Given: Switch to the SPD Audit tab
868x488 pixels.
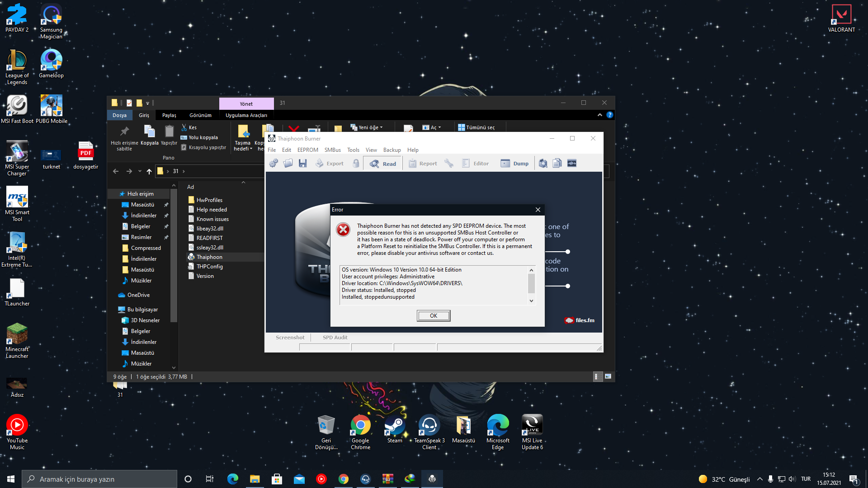Looking at the screenshot, I should pos(335,338).
